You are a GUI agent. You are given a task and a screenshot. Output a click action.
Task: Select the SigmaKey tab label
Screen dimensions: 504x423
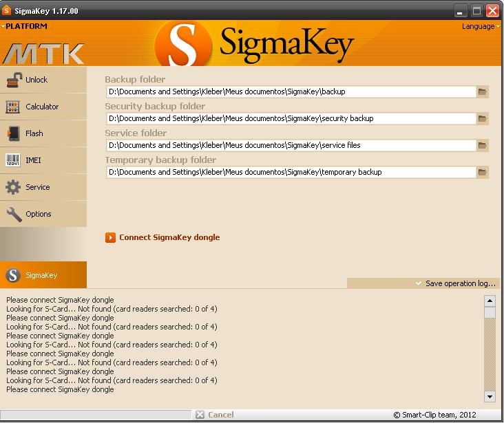[41, 275]
